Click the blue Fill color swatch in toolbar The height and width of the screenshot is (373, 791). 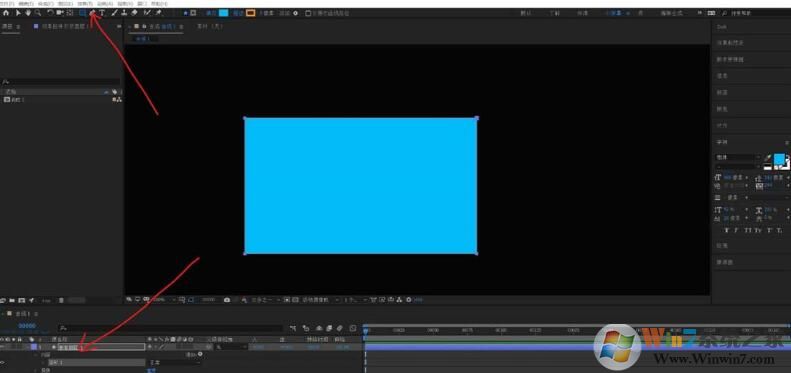click(x=223, y=13)
